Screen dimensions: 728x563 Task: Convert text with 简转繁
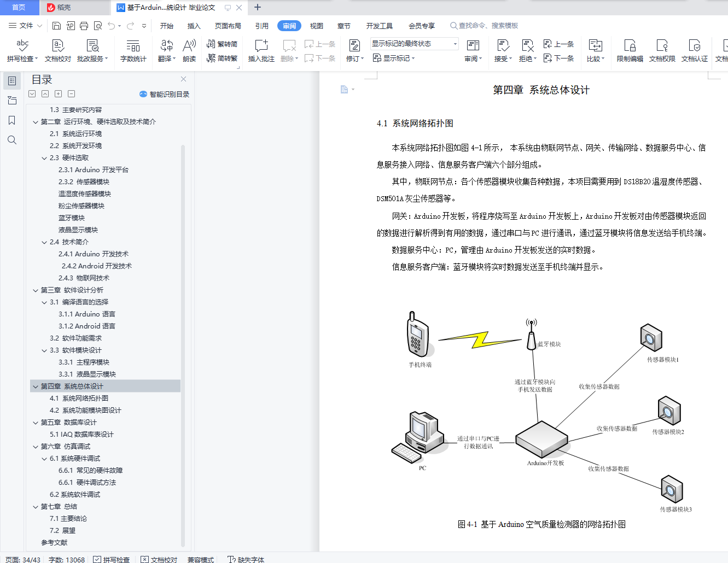coord(222,58)
